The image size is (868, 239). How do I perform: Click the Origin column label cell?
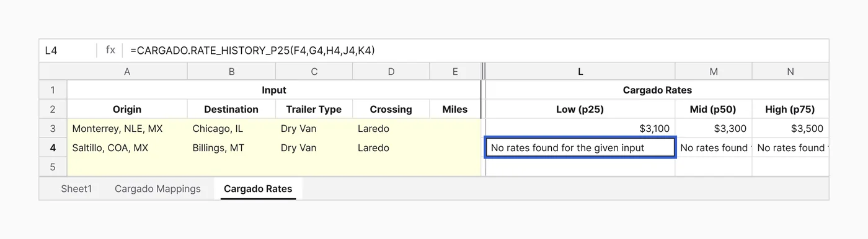[x=127, y=109]
